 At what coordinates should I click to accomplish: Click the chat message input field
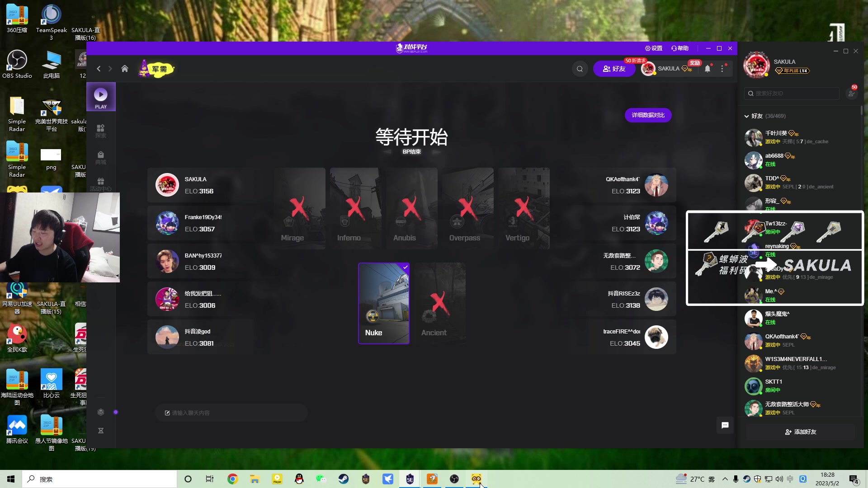tap(231, 413)
